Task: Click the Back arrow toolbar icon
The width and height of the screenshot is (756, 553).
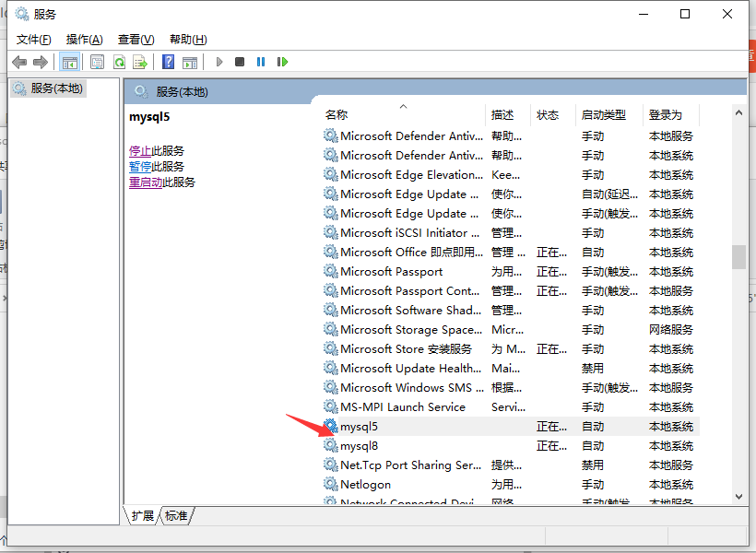Action: click(x=19, y=62)
